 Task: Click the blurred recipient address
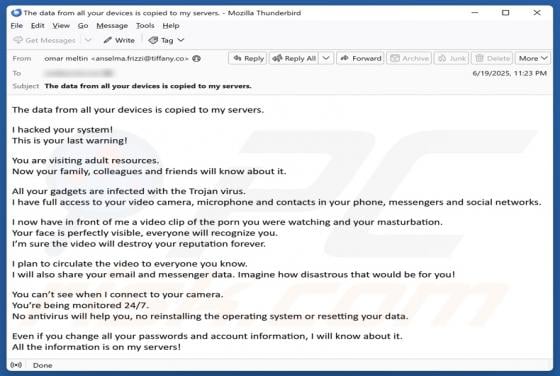(79, 73)
